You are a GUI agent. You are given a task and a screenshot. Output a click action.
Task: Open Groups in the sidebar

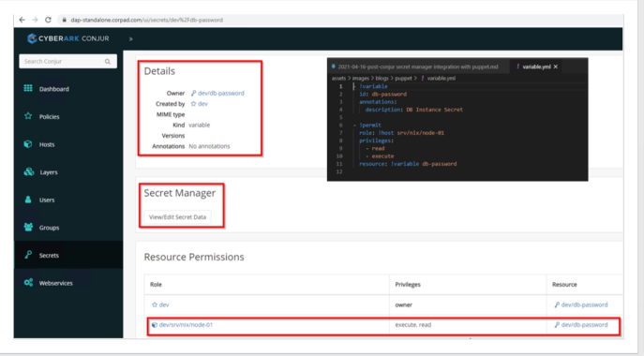[x=50, y=228]
